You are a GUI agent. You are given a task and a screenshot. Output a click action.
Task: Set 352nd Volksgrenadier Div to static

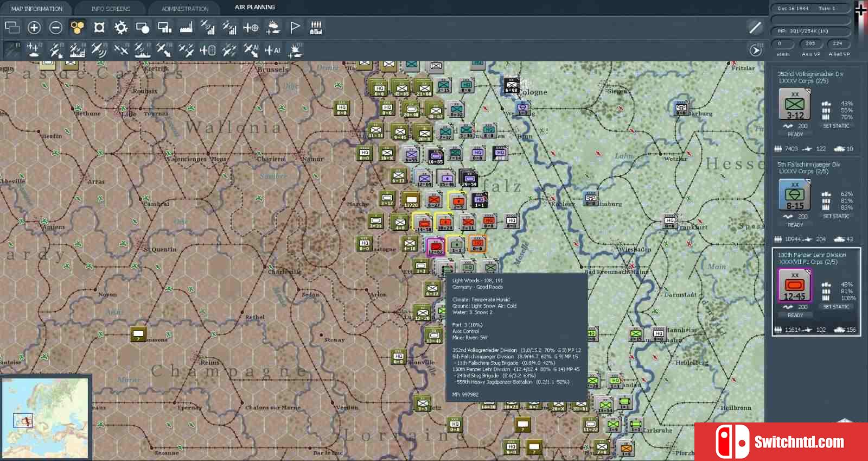pyautogui.click(x=836, y=126)
